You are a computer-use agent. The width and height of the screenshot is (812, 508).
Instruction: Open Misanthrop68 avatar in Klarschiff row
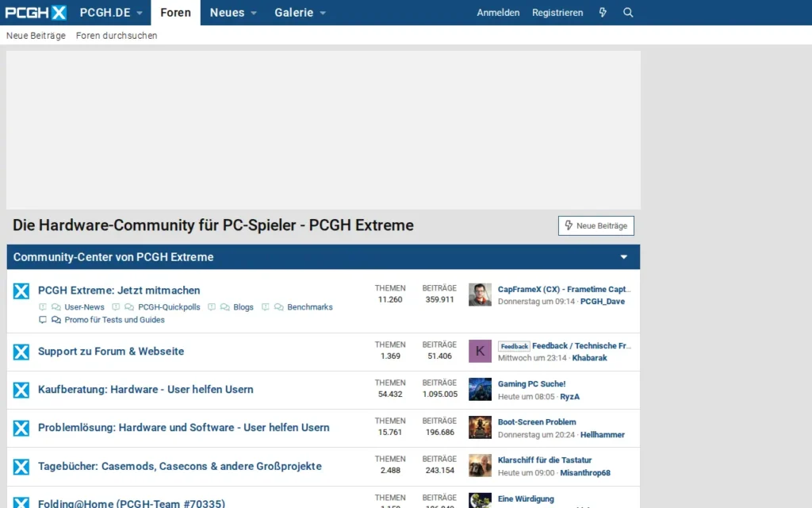(480, 465)
